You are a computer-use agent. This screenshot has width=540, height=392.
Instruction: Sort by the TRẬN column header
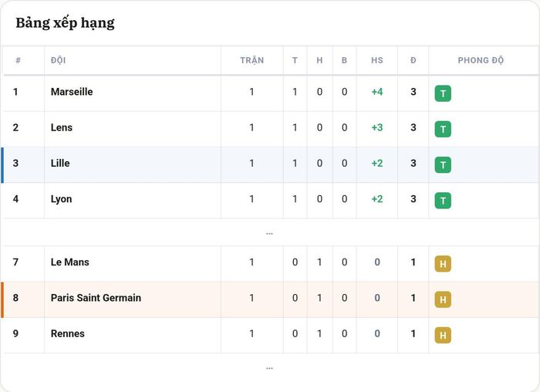[251, 61]
